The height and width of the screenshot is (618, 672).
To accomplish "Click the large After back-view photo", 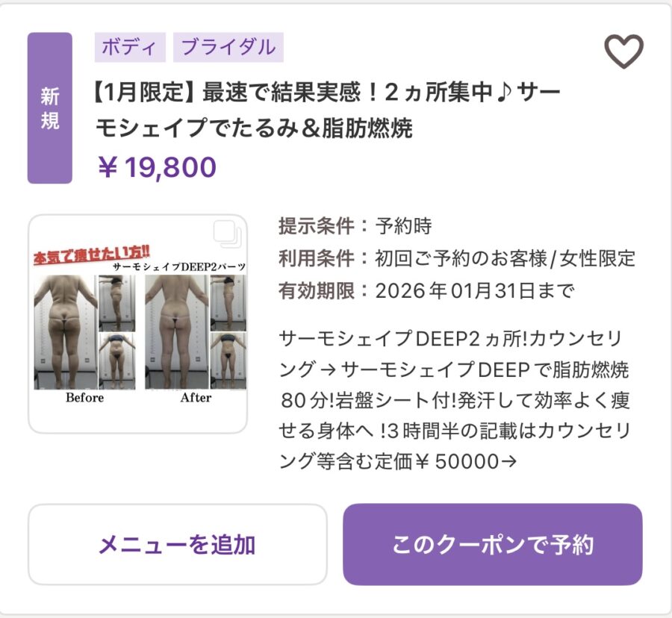I will [176, 332].
